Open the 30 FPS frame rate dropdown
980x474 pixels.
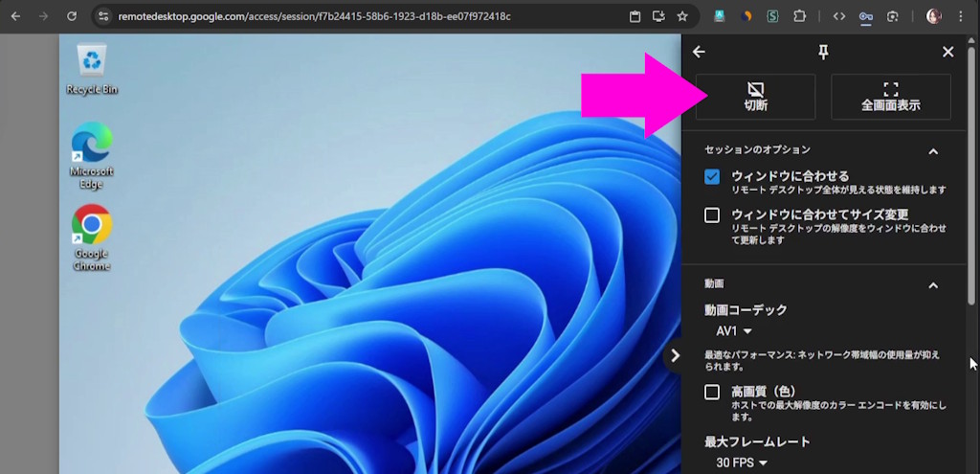coord(743,463)
